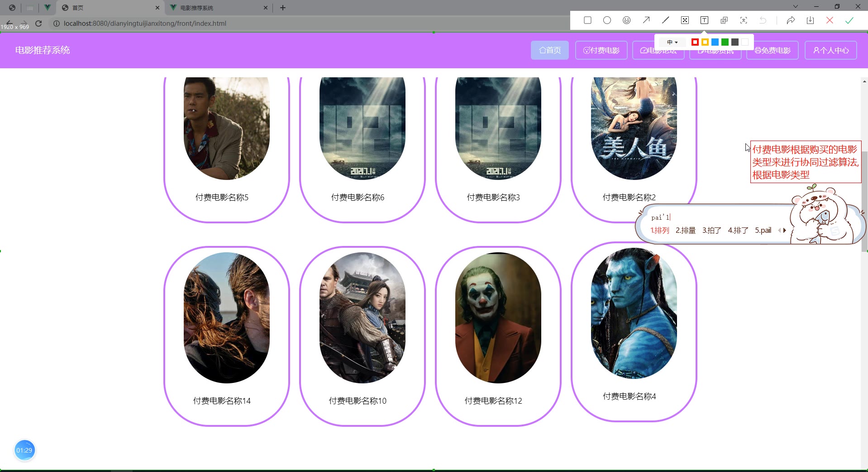Image resolution: width=868 pixels, height=472 pixels.
Task: Pick the dark gray text color swatch
Action: [x=735, y=42]
